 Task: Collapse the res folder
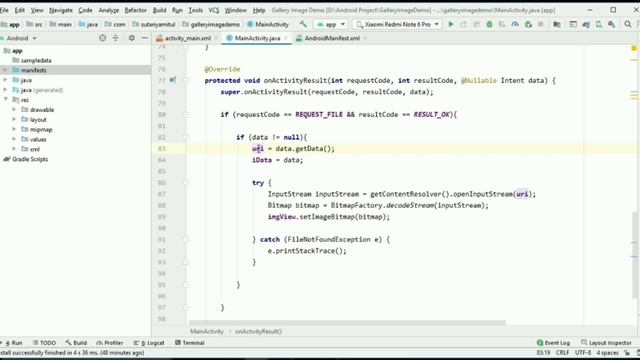5,100
